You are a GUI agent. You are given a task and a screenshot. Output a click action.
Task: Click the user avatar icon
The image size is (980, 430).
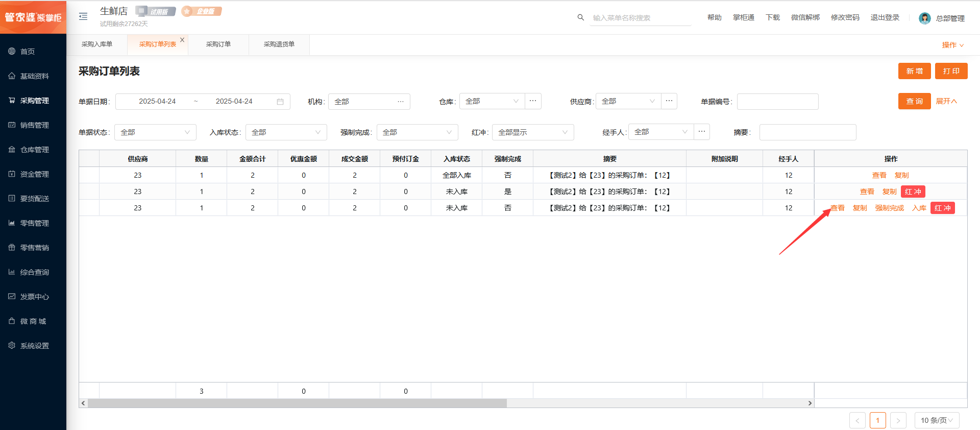(924, 18)
